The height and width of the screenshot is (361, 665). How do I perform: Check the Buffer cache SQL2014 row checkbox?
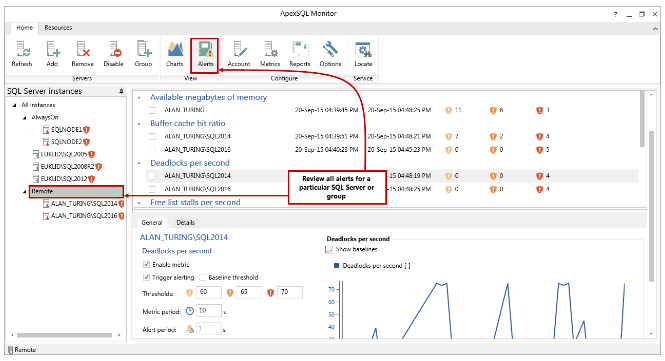(x=152, y=137)
